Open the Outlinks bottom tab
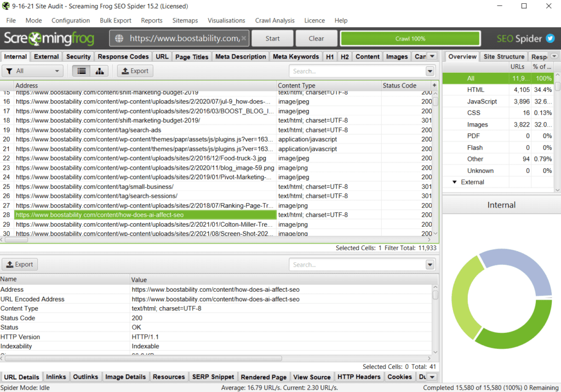 coord(85,377)
